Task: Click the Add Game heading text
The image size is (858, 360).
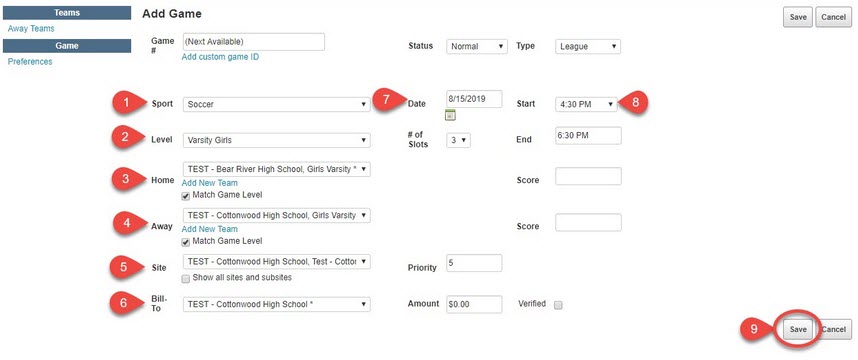Action: (172, 14)
